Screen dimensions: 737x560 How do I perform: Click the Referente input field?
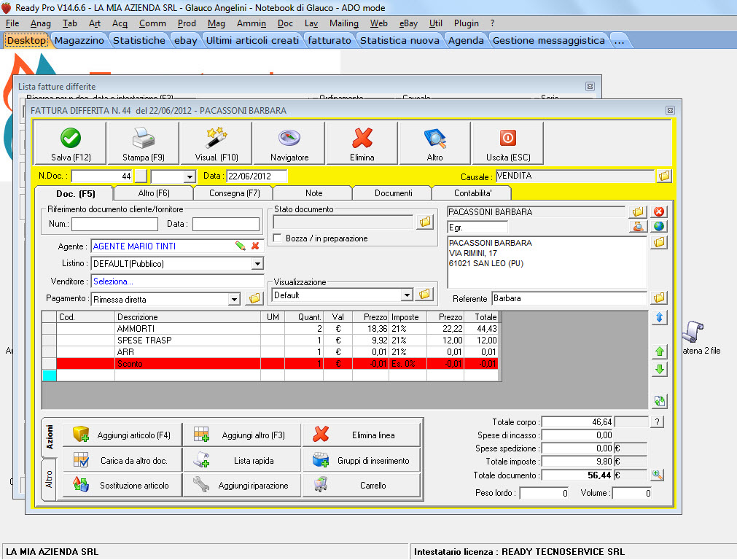pos(569,298)
